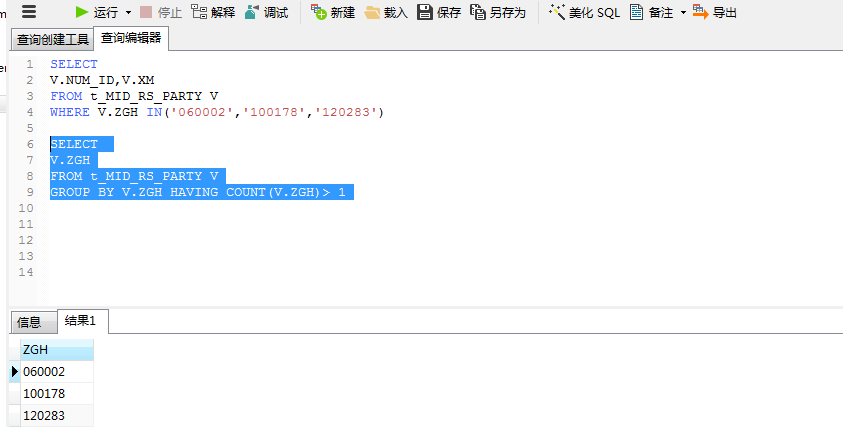Load a file with 载入
Viewport: 843px width, 427px height.
pos(387,13)
